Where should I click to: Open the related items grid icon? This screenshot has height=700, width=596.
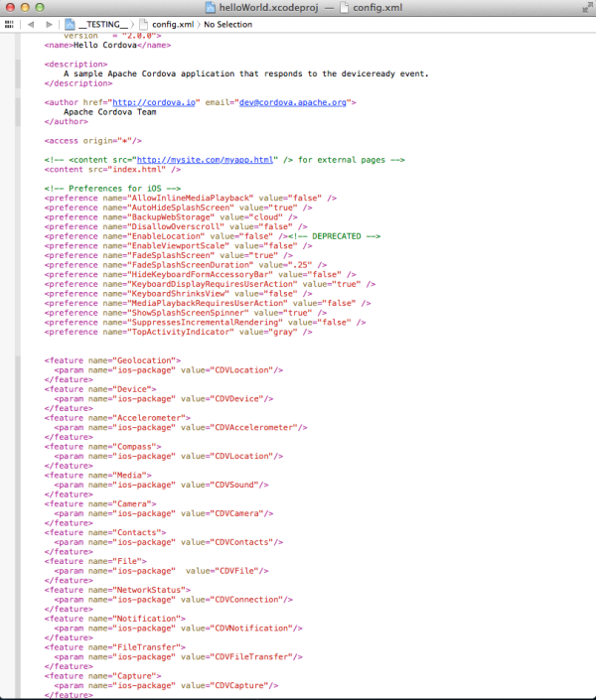click(x=9, y=25)
